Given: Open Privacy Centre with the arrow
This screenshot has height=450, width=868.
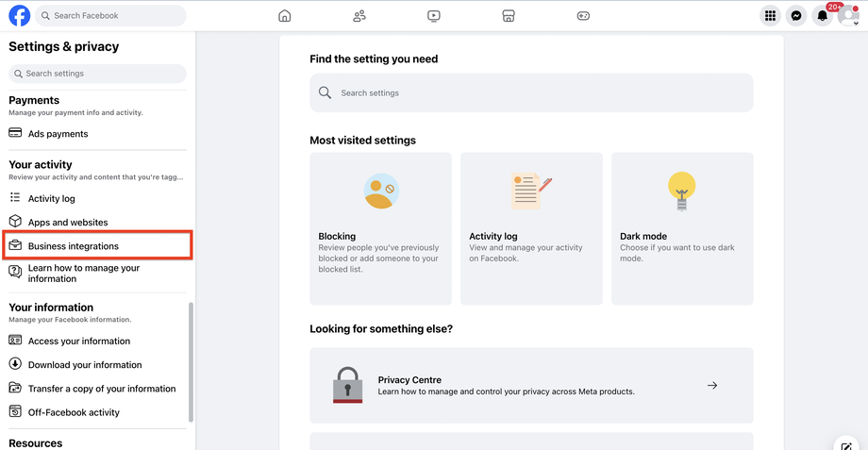Looking at the screenshot, I should pos(712,385).
